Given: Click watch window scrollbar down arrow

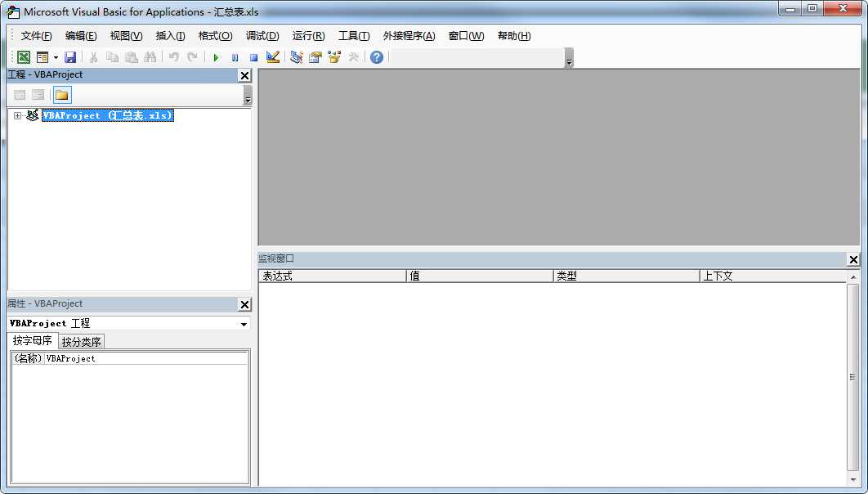Looking at the screenshot, I should (x=853, y=479).
